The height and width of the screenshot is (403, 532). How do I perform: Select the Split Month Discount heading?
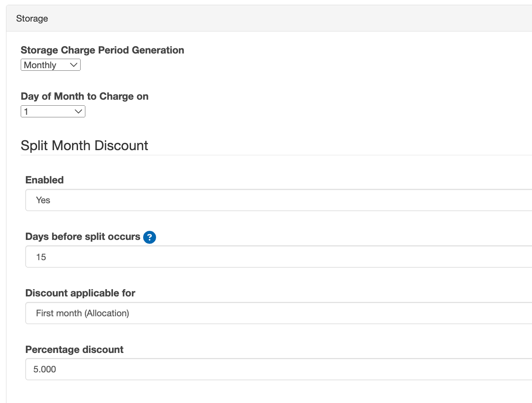coord(84,146)
